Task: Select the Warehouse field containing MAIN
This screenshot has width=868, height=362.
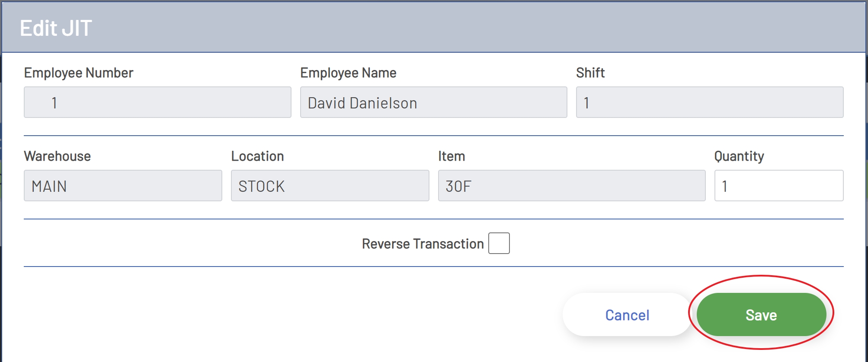Action: (x=123, y=186)
